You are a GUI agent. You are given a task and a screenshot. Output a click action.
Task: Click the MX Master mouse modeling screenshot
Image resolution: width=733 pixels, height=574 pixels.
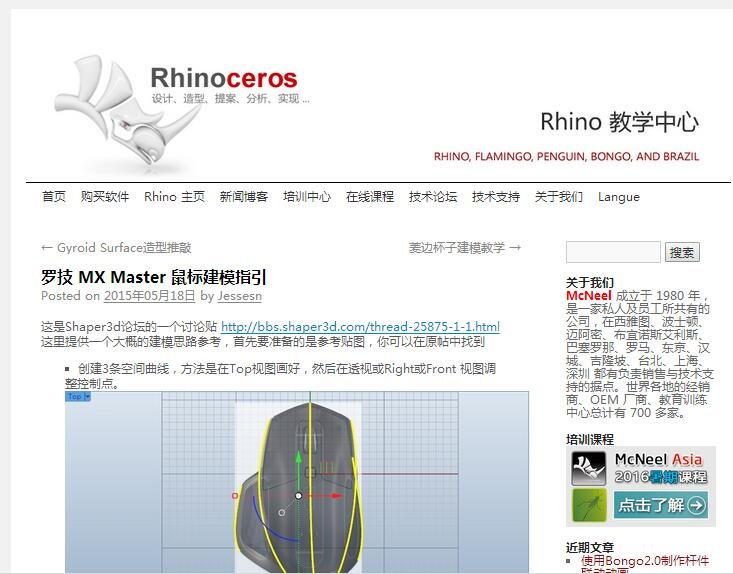pyautogui.click(x=297, y=482)
